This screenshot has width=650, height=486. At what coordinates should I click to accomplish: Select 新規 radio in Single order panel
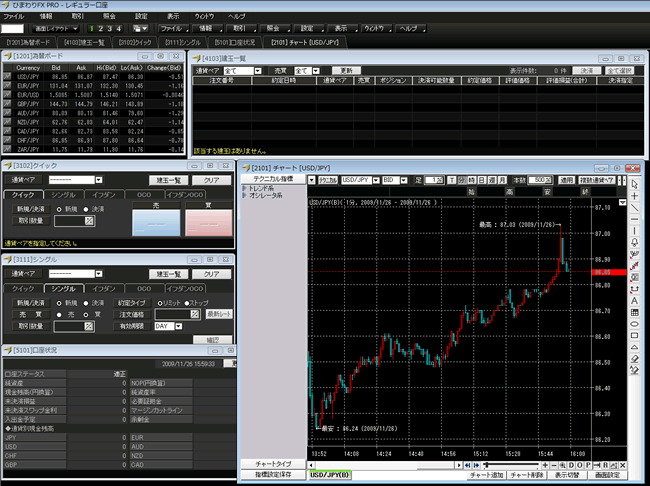(59, 303)
